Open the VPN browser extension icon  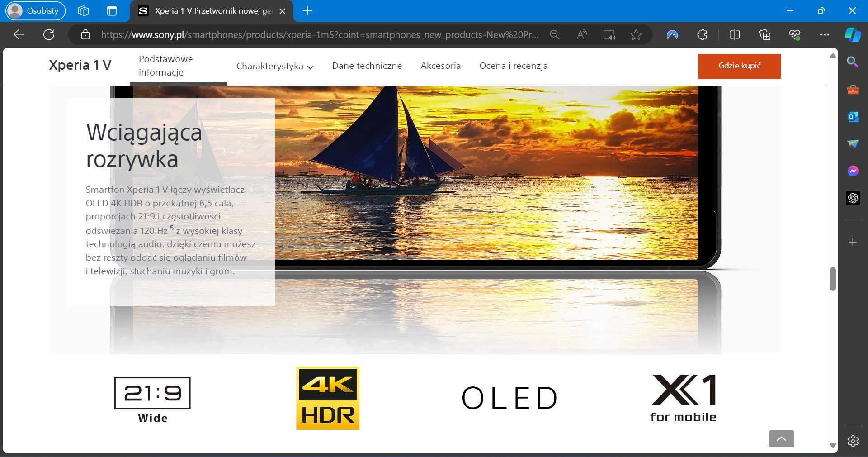tap(672, 35)
